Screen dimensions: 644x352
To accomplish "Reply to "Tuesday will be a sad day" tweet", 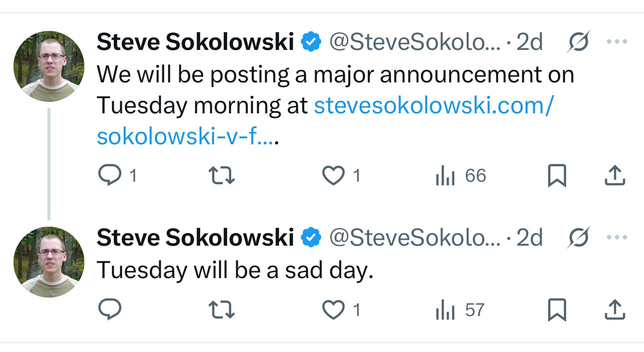I will coord(110,310).
